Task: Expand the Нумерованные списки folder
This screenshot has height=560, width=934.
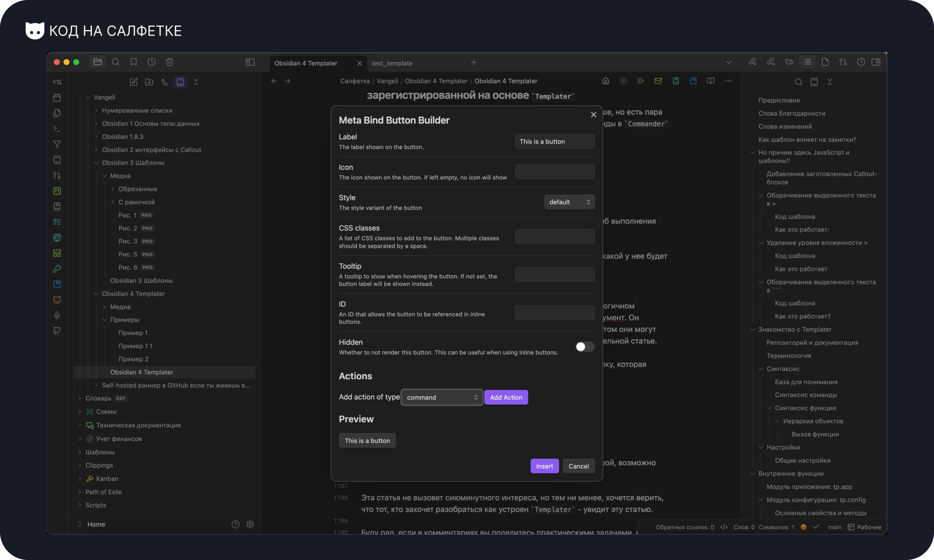Action: click(x=96, y=110)
